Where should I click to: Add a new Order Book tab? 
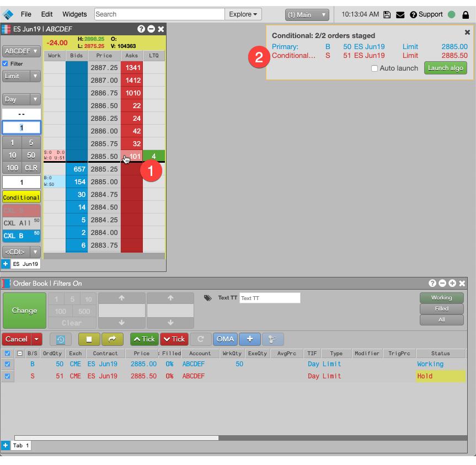click(x=6, y=445)
